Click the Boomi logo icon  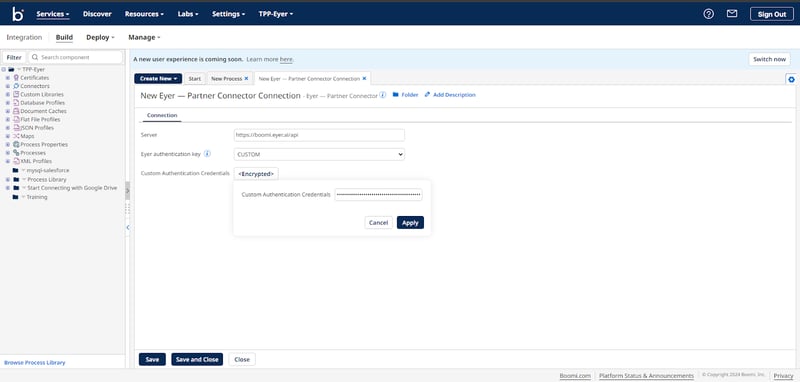pyautogui.click(x=18, y=14)
